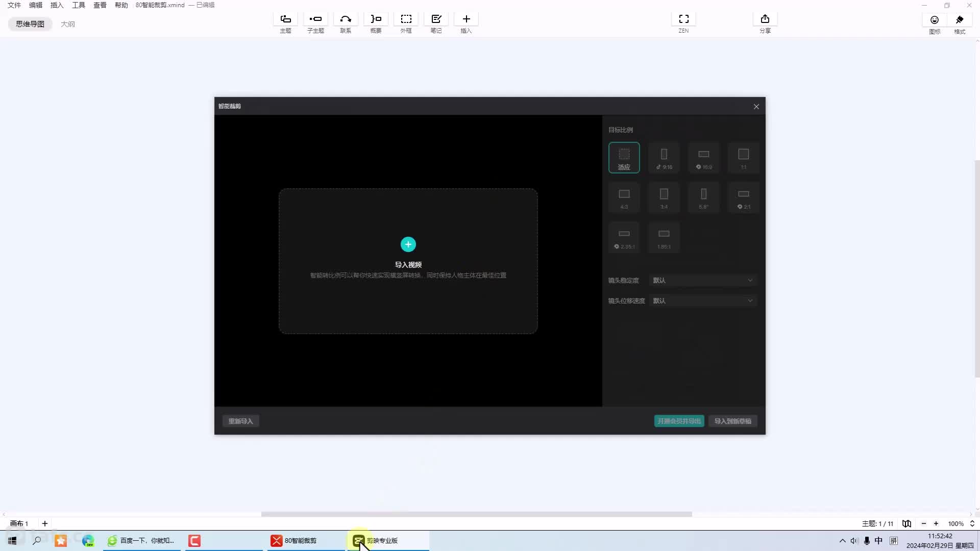The width and height of the screenshot is (980, 551).
Task: Open the 编辑 menu
Action: (x=36, y=5)
